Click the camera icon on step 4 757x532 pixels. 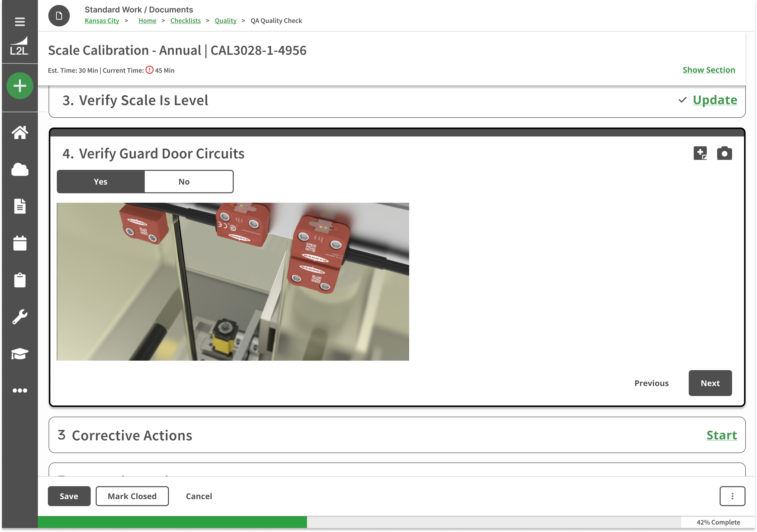pos(724,153)
